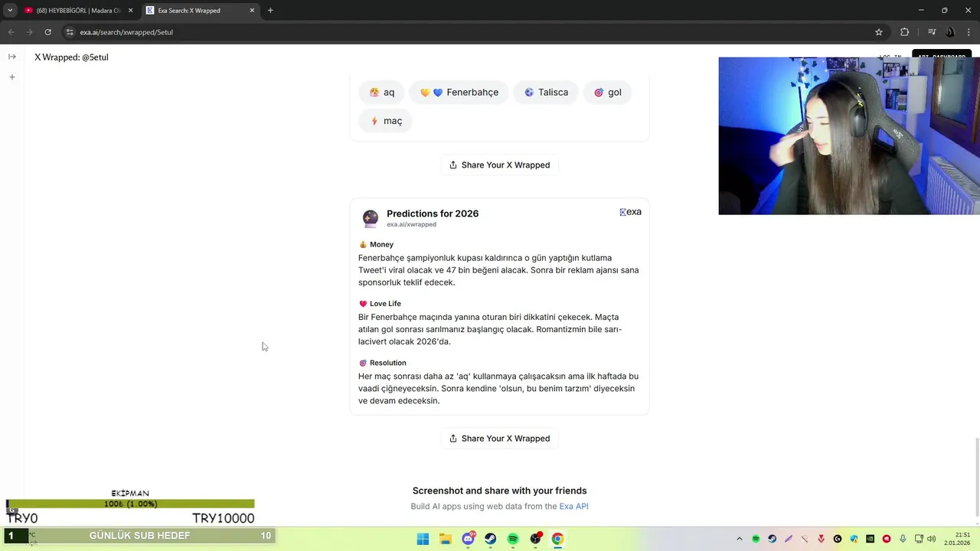
Task: Switch to the HEYBEBİGÖRL YouTube tab
Action: [x=79, y=11]
